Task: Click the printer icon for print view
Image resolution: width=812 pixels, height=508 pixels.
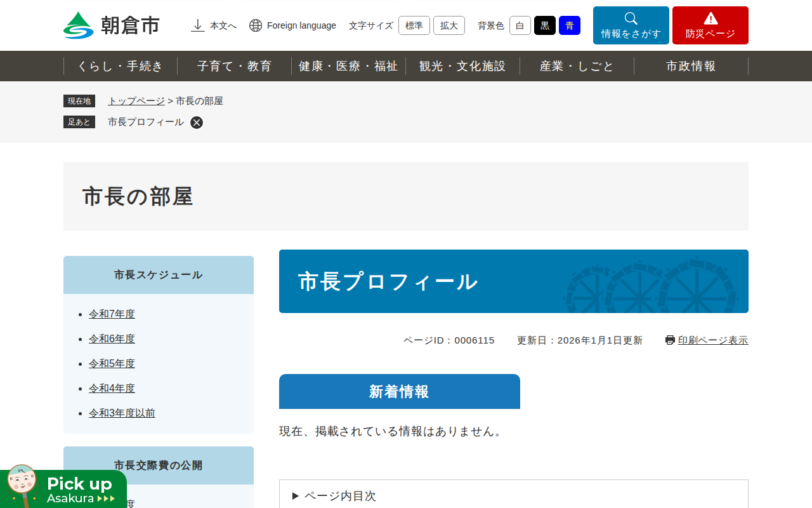Action: pyautogui.click(x=670, y=340)
